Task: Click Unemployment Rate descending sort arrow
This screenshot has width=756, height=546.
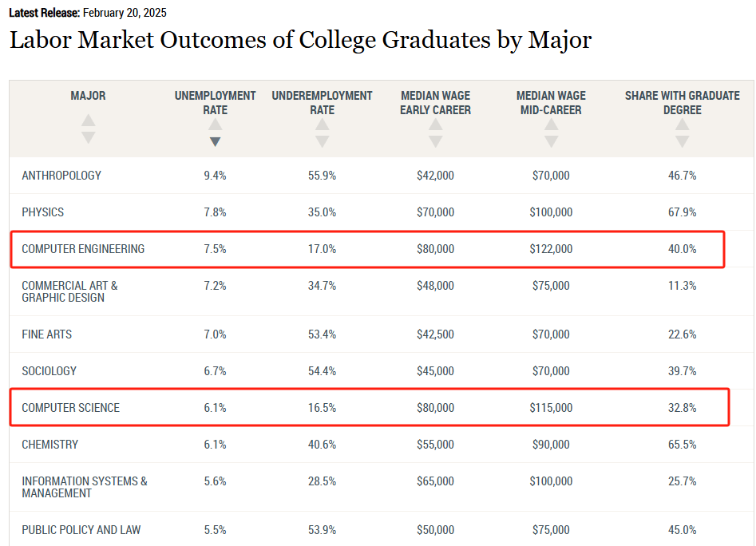Action: [x=215, y=141]
